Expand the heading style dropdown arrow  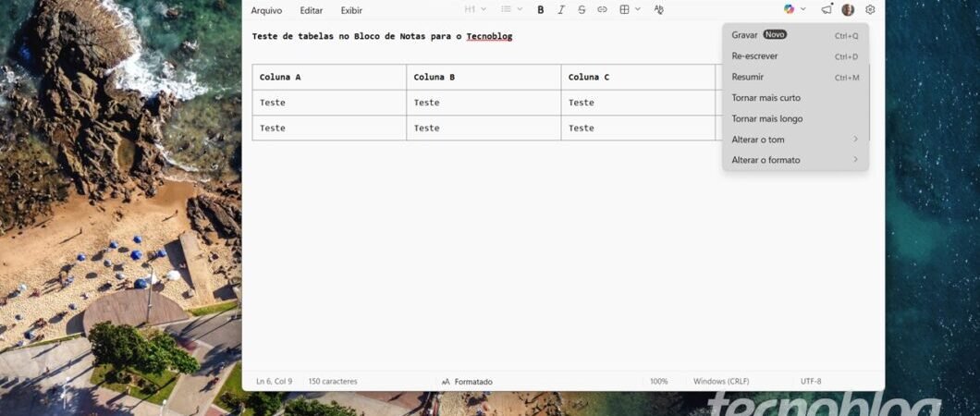coord(484,9)
